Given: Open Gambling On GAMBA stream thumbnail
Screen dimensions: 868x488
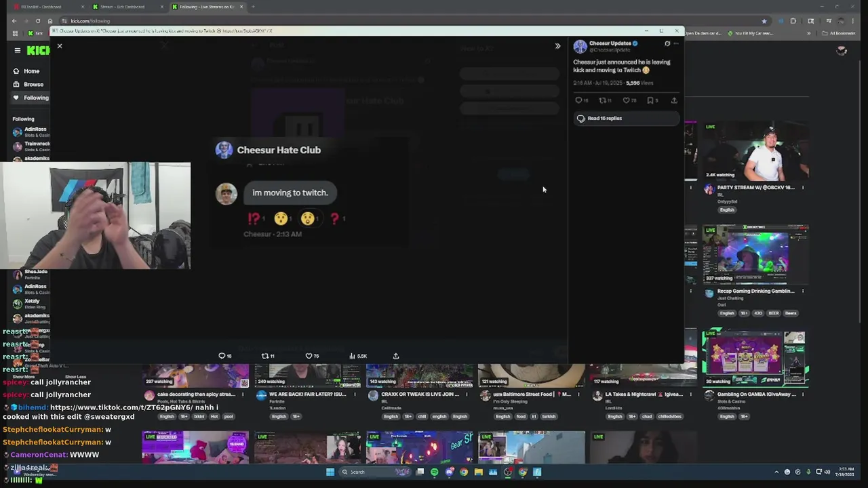Looking at the screenshot, I should (x=755, y=358).
